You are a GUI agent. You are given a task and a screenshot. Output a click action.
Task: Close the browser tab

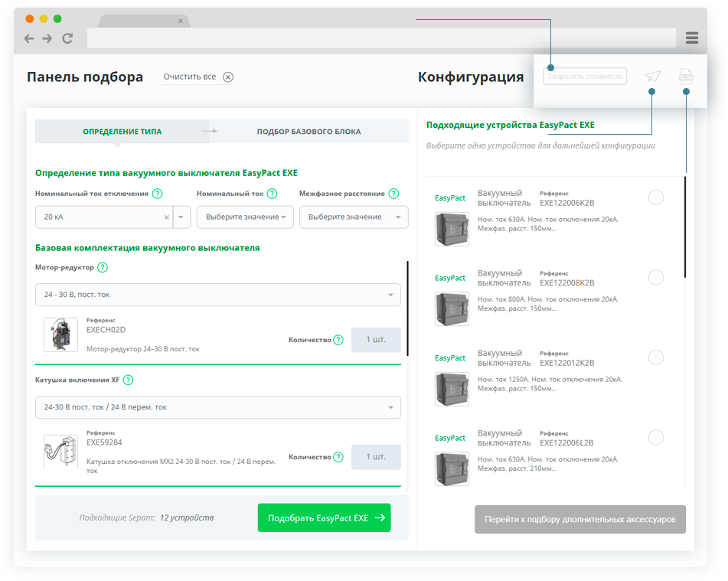[181, 21]
